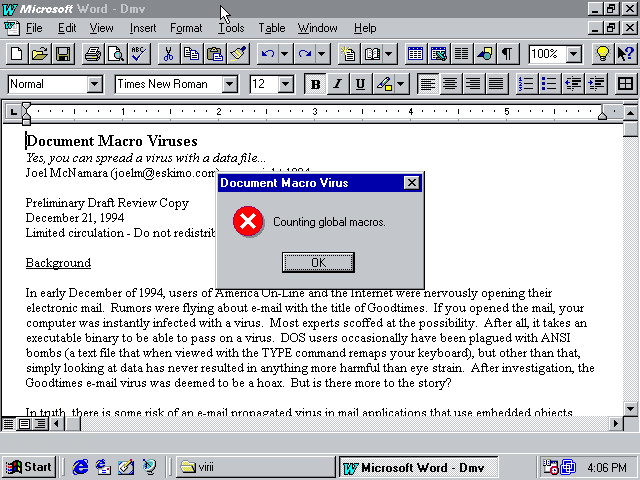Click the New document icon
Viewport: 640px width, 480px height.
point(17,54)
